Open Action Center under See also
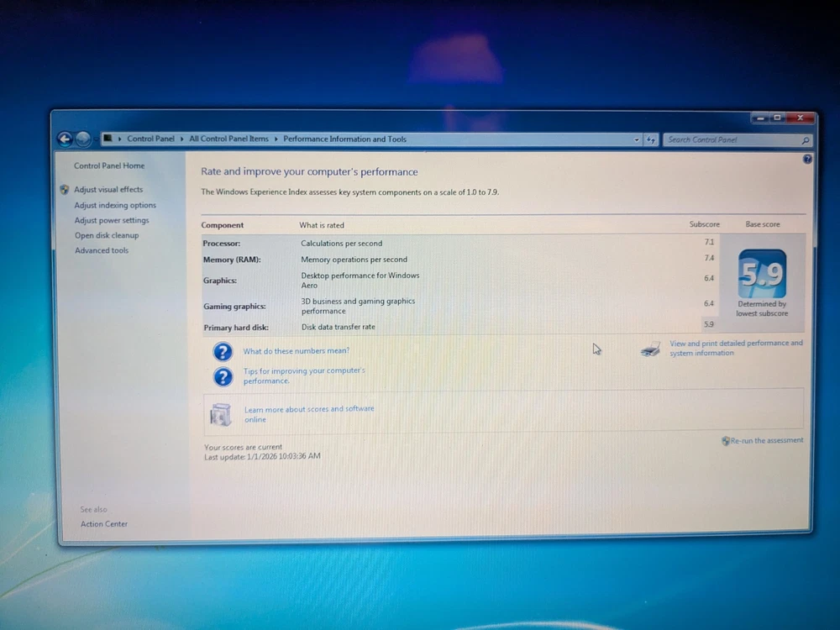840x630 pixels. 104,524
